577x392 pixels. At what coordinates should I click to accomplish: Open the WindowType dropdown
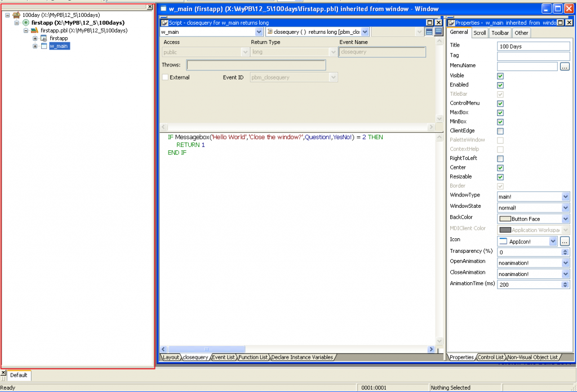pyautogui.click(x=566, y=197)
